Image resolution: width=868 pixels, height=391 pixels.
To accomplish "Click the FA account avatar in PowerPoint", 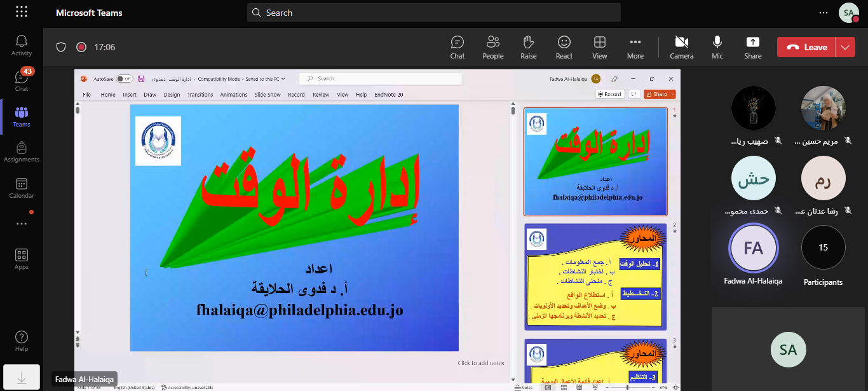I will coord(595,79).
